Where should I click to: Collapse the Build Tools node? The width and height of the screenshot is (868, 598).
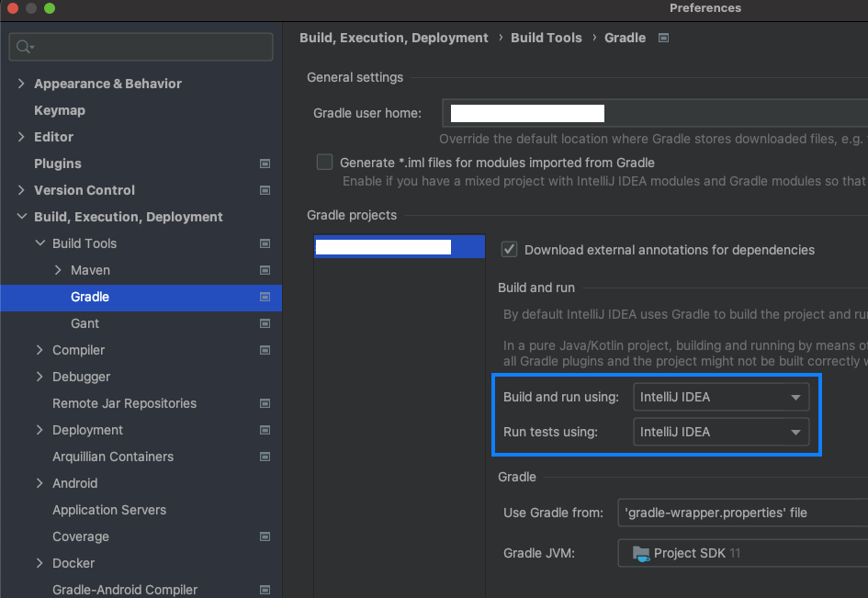click(39, 243)
